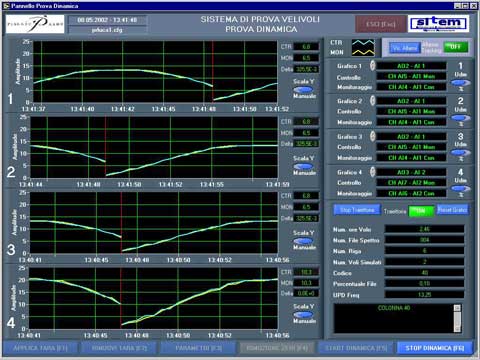Click the Stop Traiettoria button
The width and height of the screenshot is (480, 360).
357,210
